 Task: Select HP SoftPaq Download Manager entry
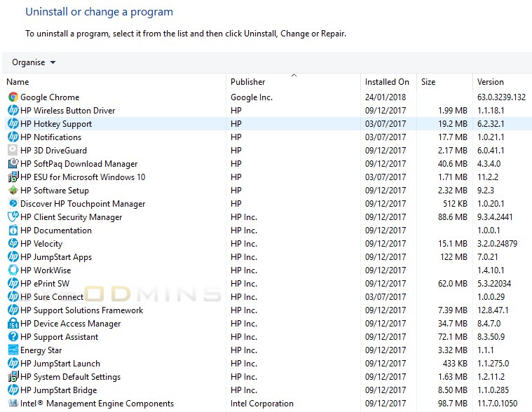pyautogui.click(x=79, y=164)
